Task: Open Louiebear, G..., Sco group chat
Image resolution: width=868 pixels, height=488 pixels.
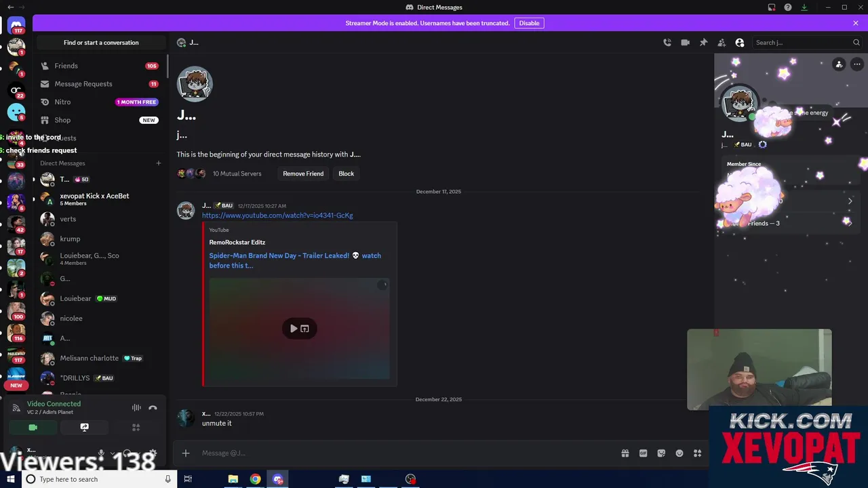Action: 100,259
